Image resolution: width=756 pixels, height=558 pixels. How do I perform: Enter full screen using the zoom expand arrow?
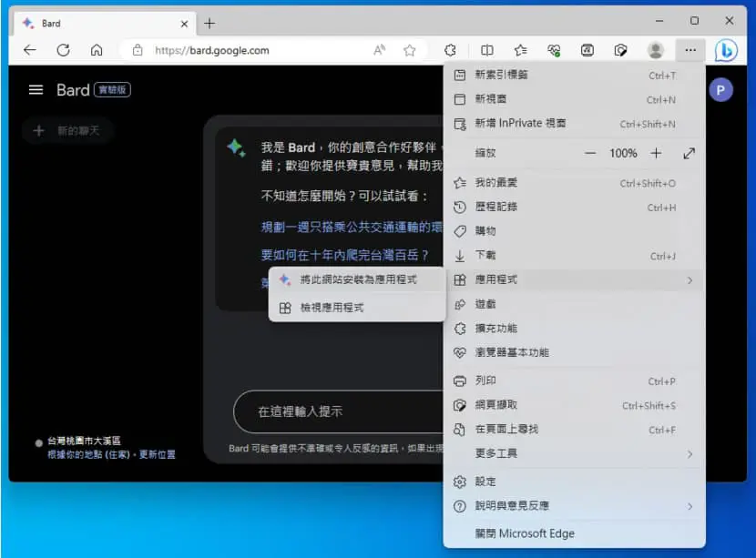[689, 153]
